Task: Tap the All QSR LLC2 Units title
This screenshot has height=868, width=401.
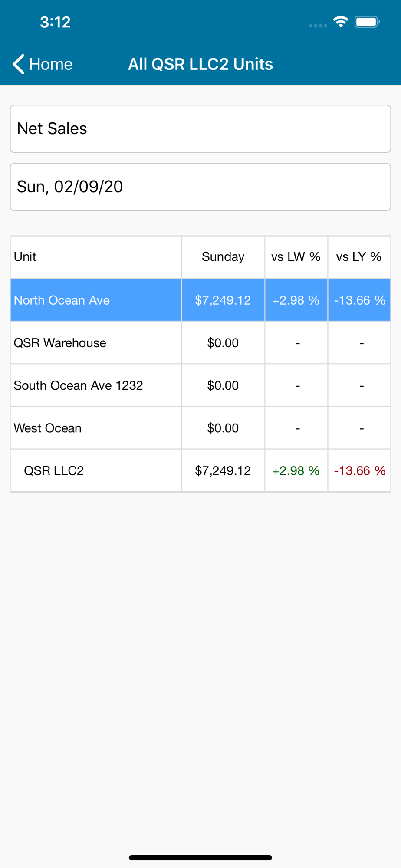Action: tap(200, 64)
